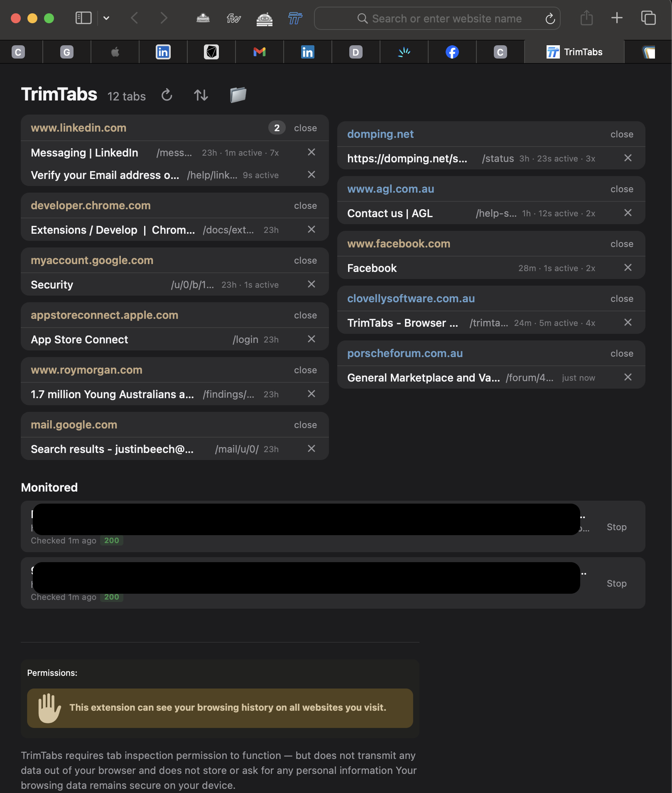
Task: Click the ship extension toolbar icon
Action: click(203, 18)
